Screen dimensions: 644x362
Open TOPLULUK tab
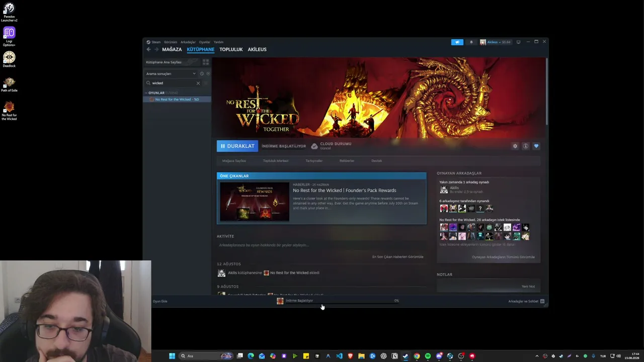coord(231,49)
